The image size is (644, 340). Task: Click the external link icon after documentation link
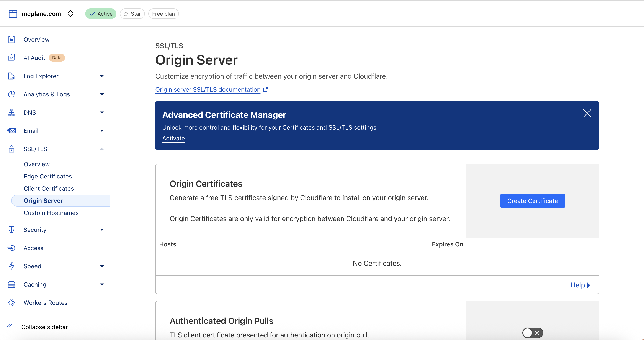(x=265, y=90)
